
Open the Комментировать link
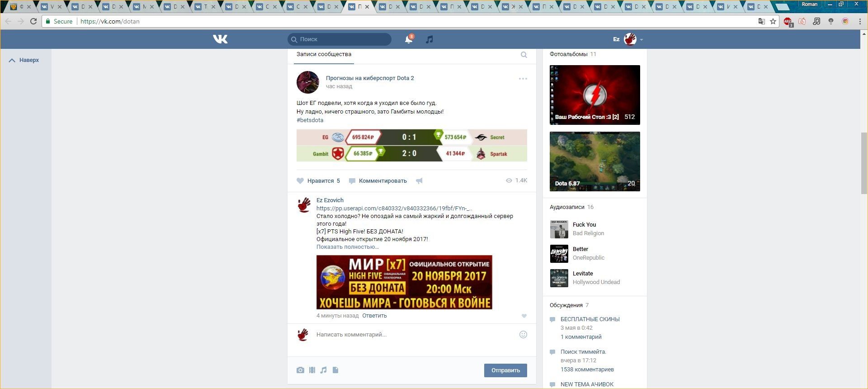tap(382, 181)
